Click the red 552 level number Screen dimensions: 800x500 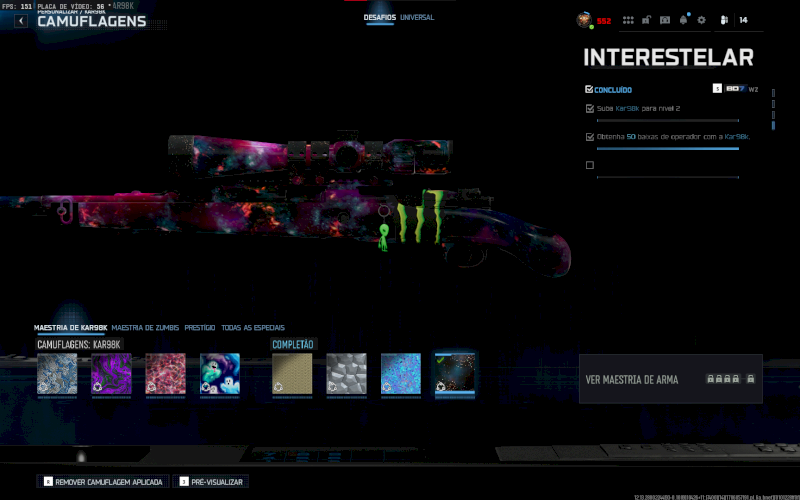(604, 21)
